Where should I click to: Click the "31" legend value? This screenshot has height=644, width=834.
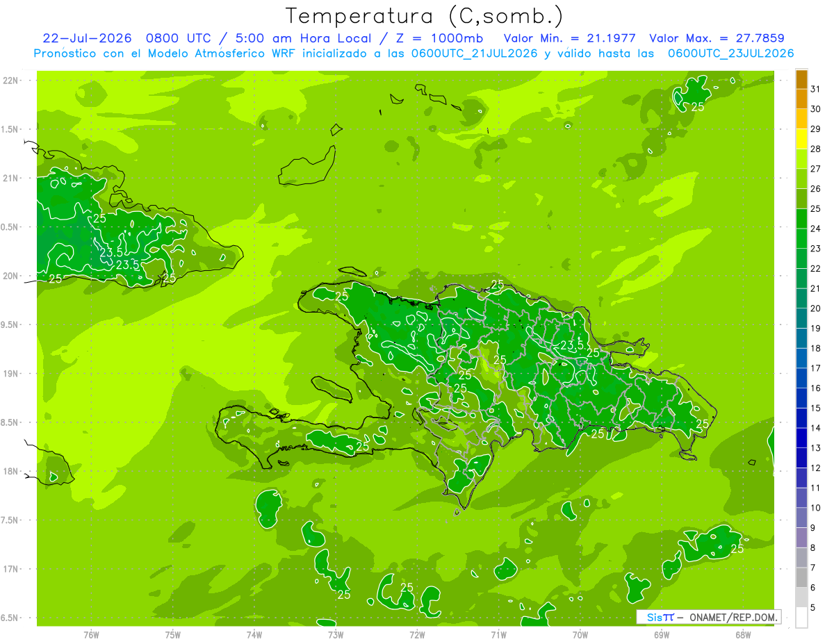point(816,88)
